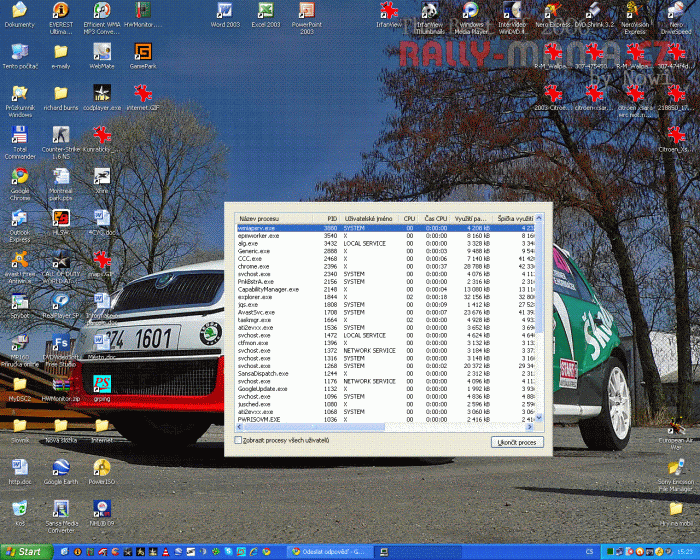Launch the NHL 09 game shortcut
The image size is (700, 560).
pyautogui.click(x=101, y=508)
